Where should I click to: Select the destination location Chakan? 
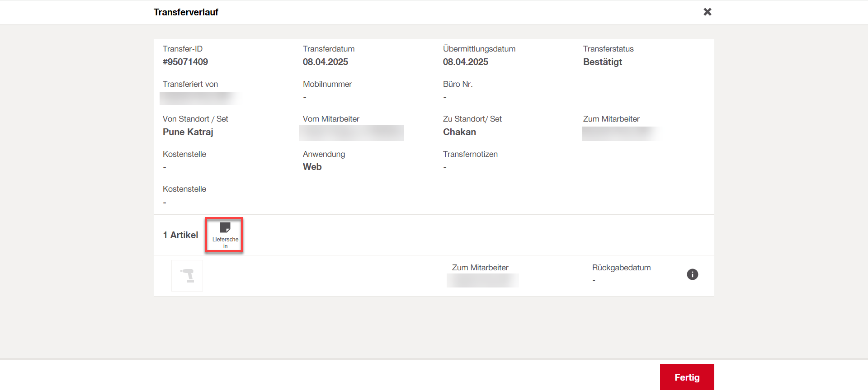click(x=459, y=132)
